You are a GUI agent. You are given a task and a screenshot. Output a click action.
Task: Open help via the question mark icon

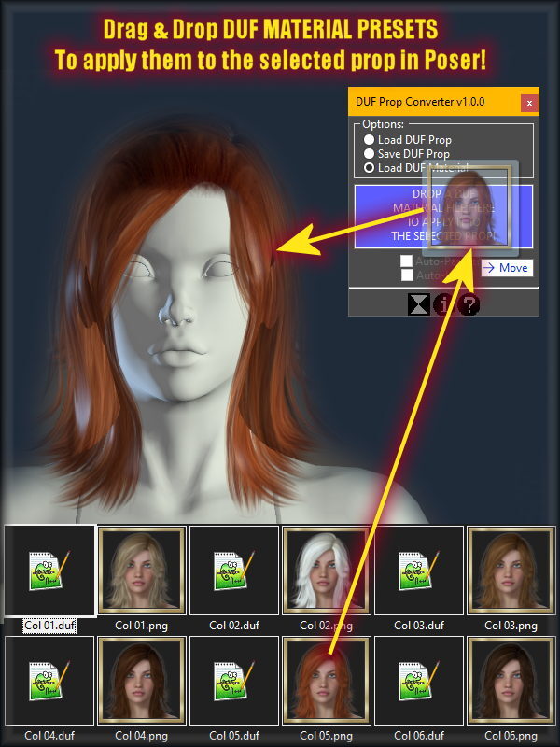[x=469, y=304]
